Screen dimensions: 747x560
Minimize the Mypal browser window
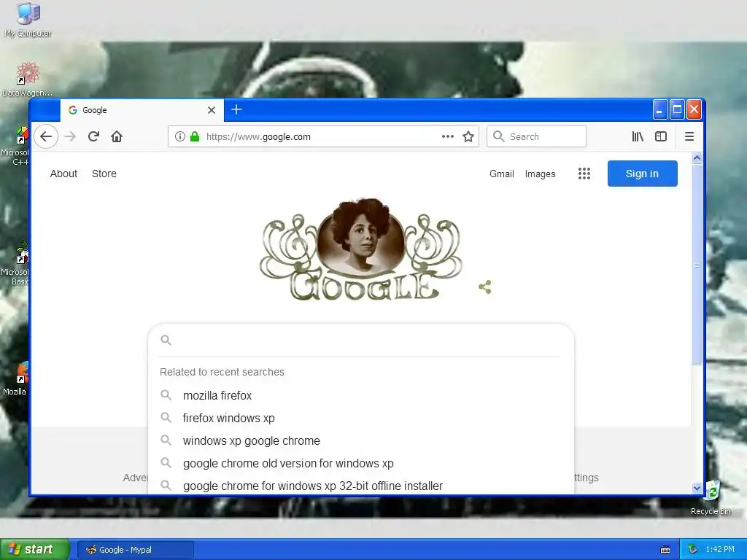(x=659, y=110)
